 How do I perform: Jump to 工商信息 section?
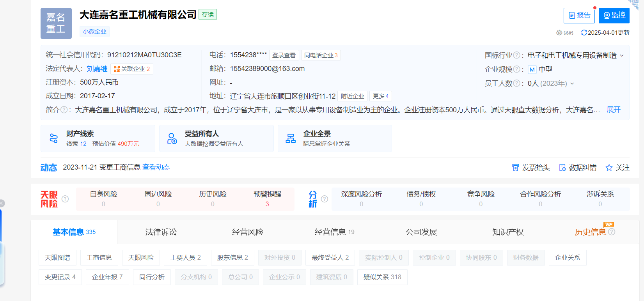coord(99,257)
